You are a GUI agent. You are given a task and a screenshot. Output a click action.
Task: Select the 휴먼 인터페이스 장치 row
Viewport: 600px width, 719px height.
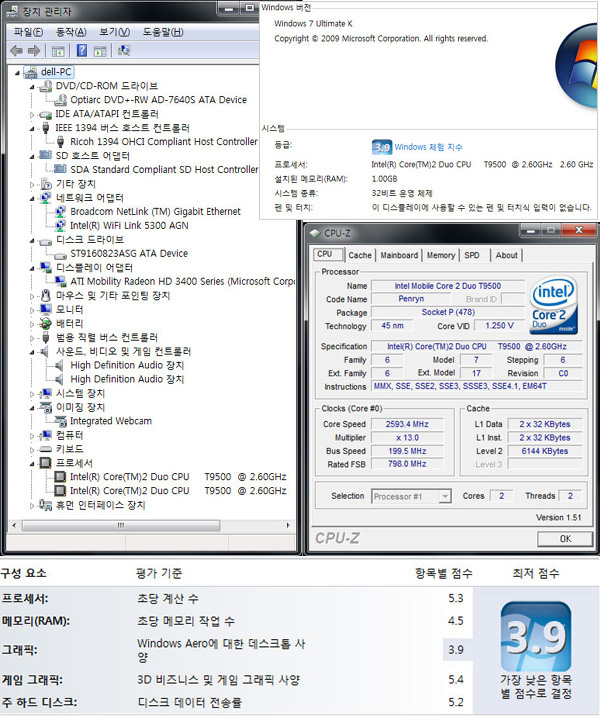[100, 505]
